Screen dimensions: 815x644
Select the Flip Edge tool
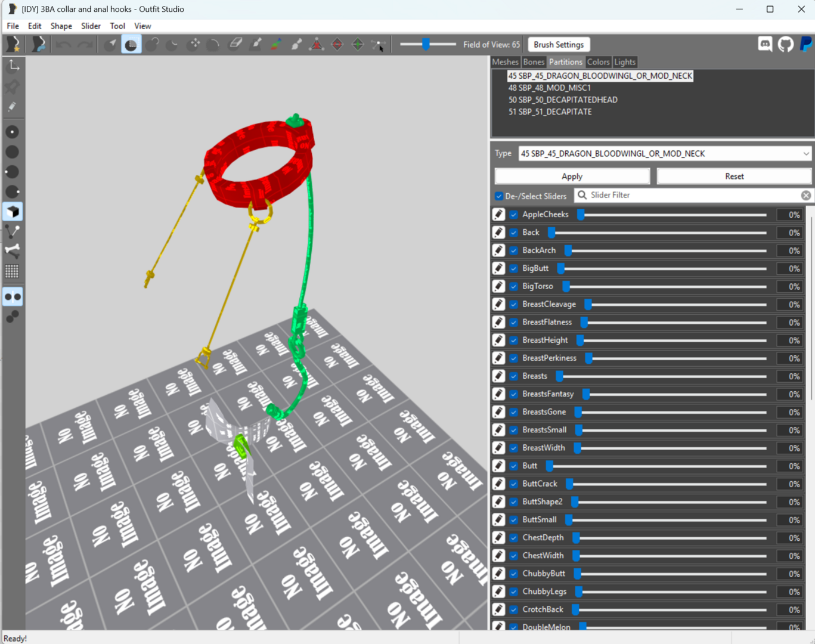(x=337, y=45)
